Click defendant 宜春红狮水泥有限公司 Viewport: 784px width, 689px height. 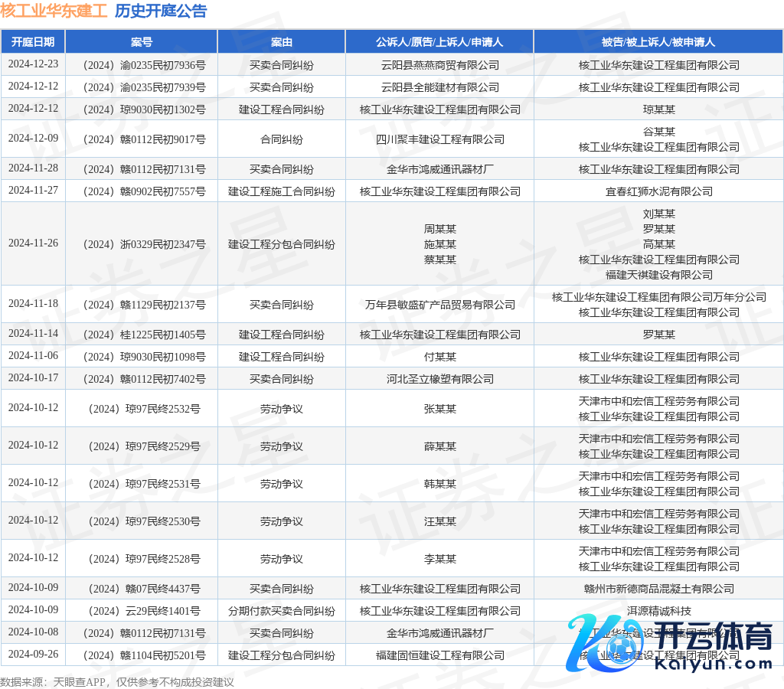[658, 191]
